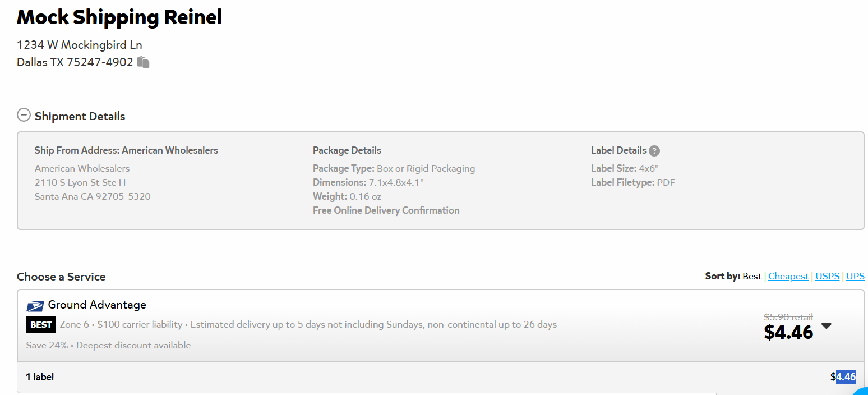Collapse Shipment Details using the minus circle
The image size is (868, 395).
[x=24, y=116]
